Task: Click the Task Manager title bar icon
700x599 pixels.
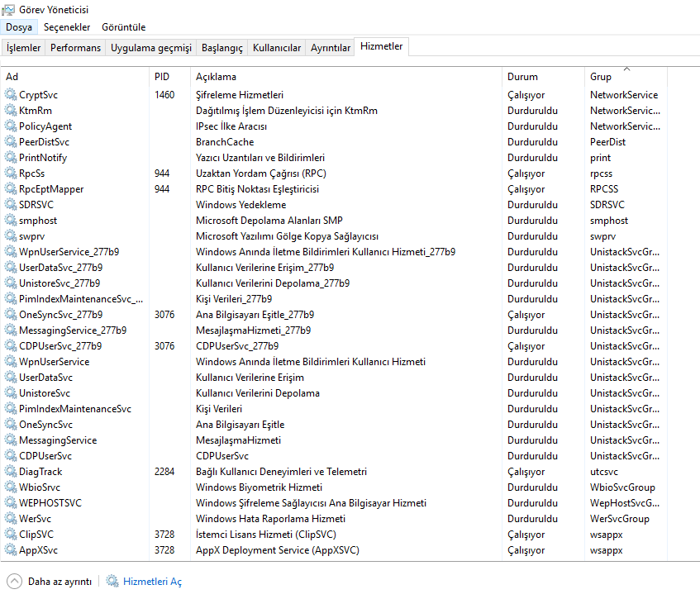Action: tap(8, 10)
